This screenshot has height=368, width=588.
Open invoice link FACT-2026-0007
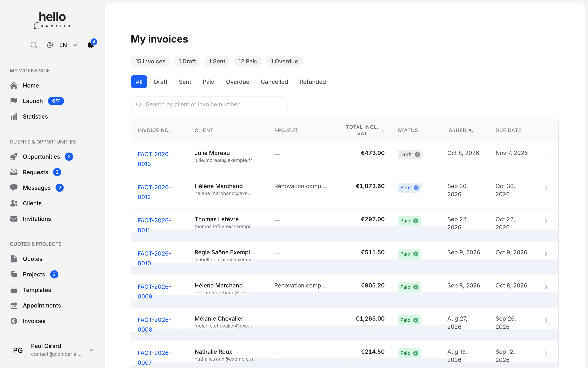click(154, 358)
